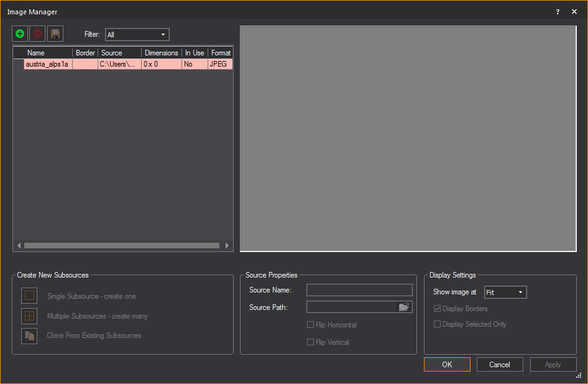Viewport: 588px width, 384px height.
Task: Click the Single Subsource icon
Action: 29,296
